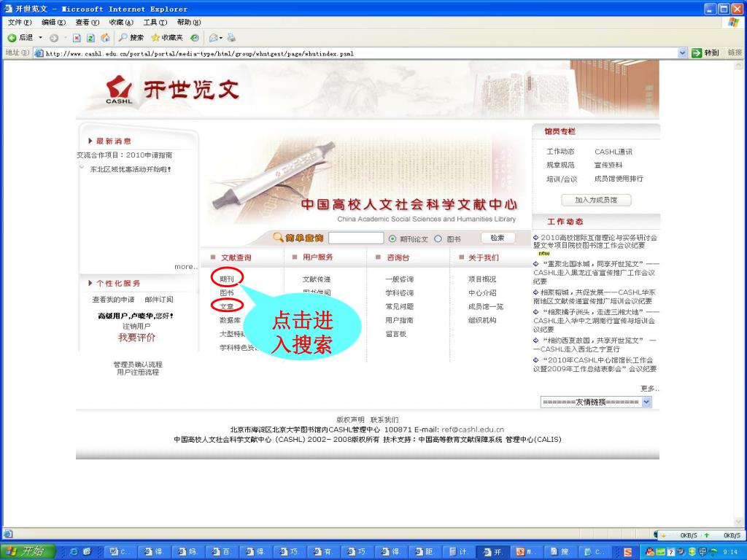Click the 检索 search button
747x560 pixels.
pyautogui.click(x=498, y=238)
